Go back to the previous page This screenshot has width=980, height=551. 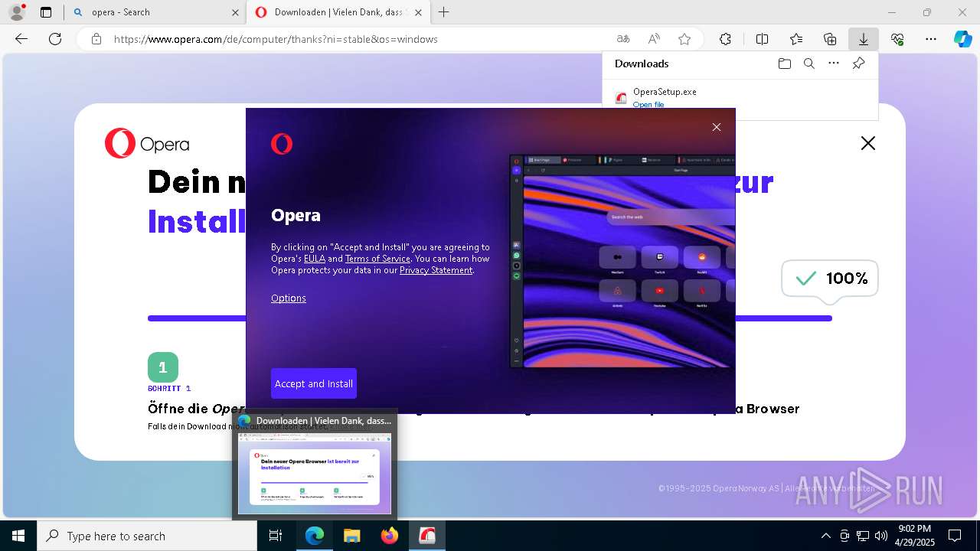pyautogui.click(x=21, y=39)
